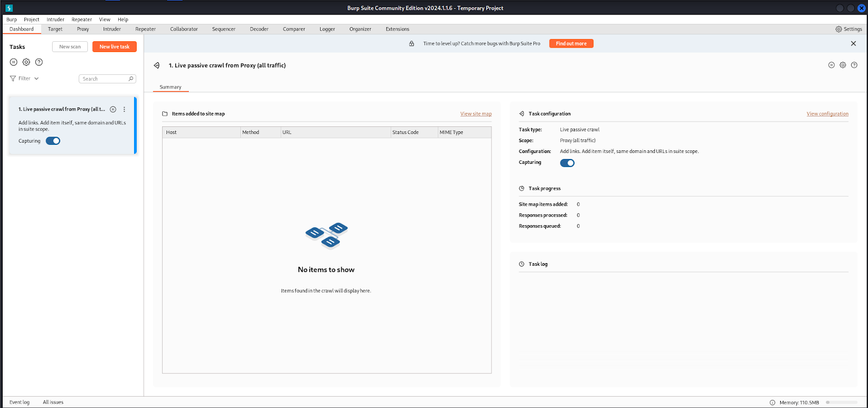This screenshot has width=868, height=408.
Task: Click the New live task button
Action: point(114,47)
